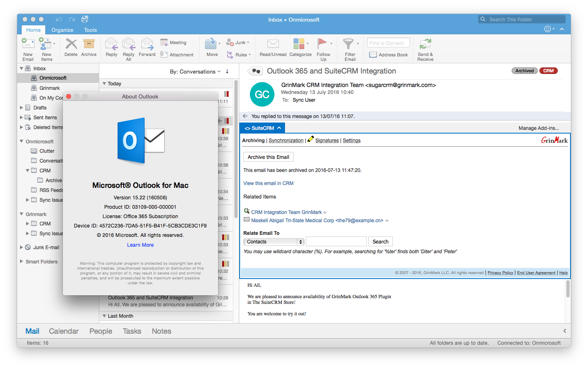Viewport: 588px width, 368px height.
Task: Click the conversation bubbles icon beside subject
Action: 255,71
